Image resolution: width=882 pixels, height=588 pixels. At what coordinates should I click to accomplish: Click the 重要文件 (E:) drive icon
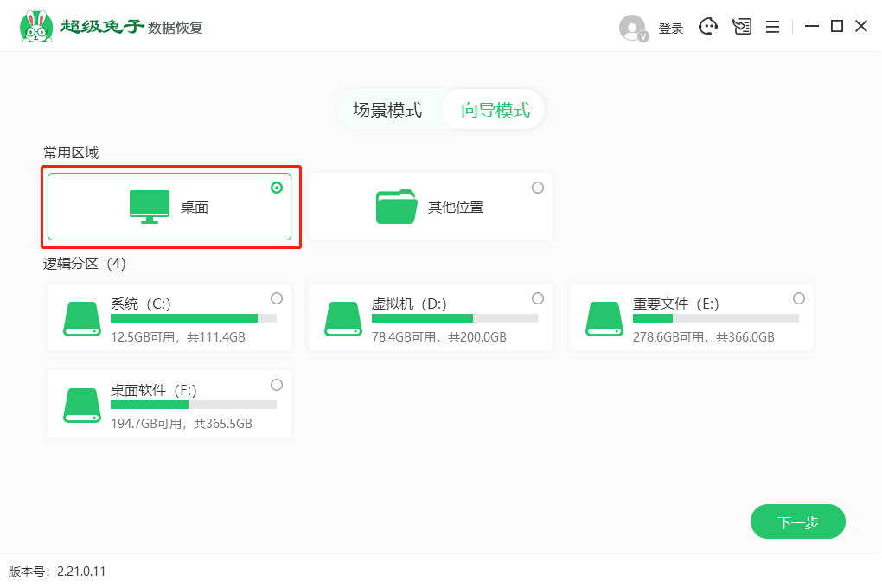[604, 318]
